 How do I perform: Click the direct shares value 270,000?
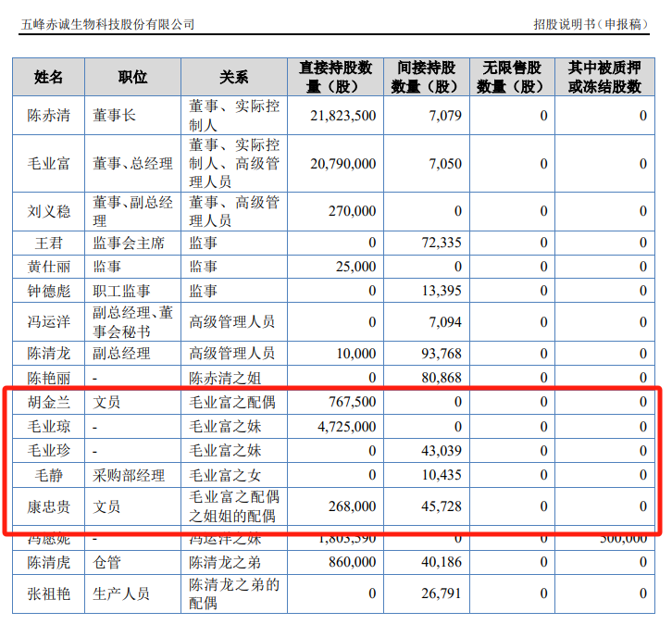(352, 211)
